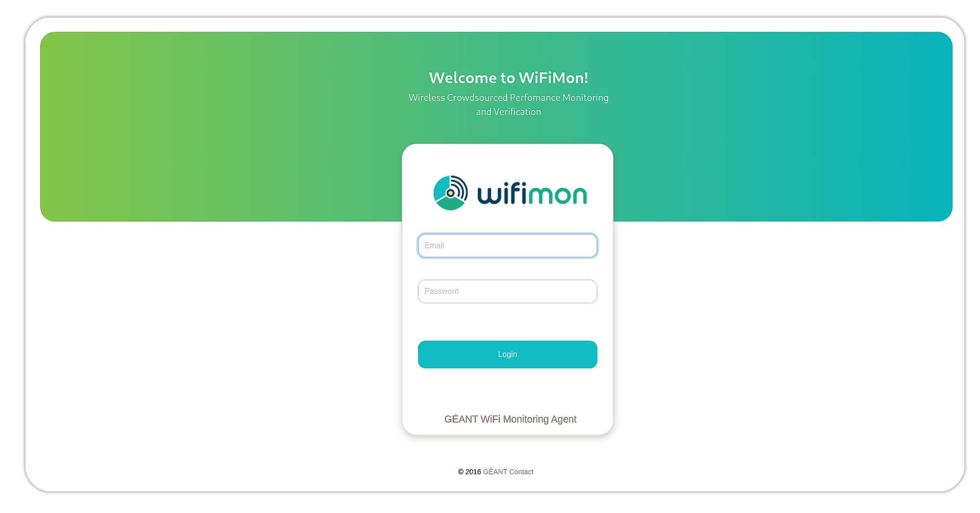The width and height of the screenshot is (980, 513).
Task: Click the "Wireless Crowdsourced Perfomance Monitoring" subtitle line
Action: click(508, 98)
